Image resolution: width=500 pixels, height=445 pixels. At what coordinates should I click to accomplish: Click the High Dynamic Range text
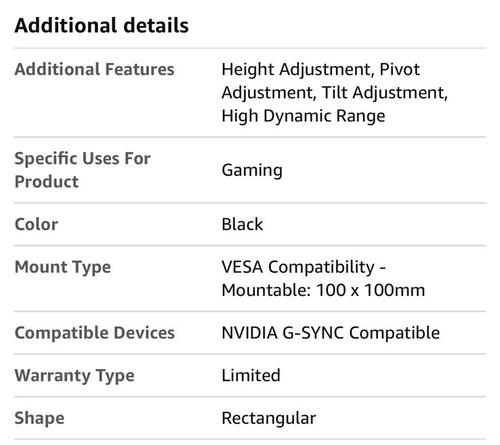(303, 116)
